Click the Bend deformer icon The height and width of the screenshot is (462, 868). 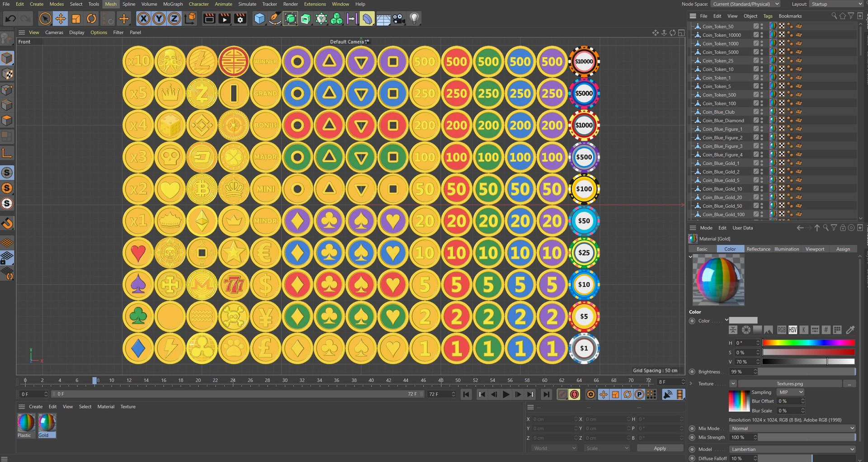pyautogui.click(x=368, y=19)
